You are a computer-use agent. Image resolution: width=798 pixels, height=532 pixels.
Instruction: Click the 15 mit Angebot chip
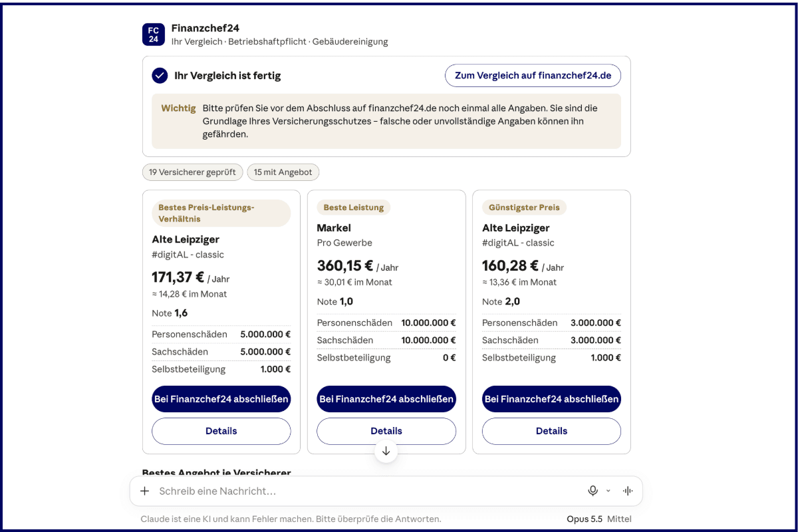pyautogui.click(x=283, y=172)
